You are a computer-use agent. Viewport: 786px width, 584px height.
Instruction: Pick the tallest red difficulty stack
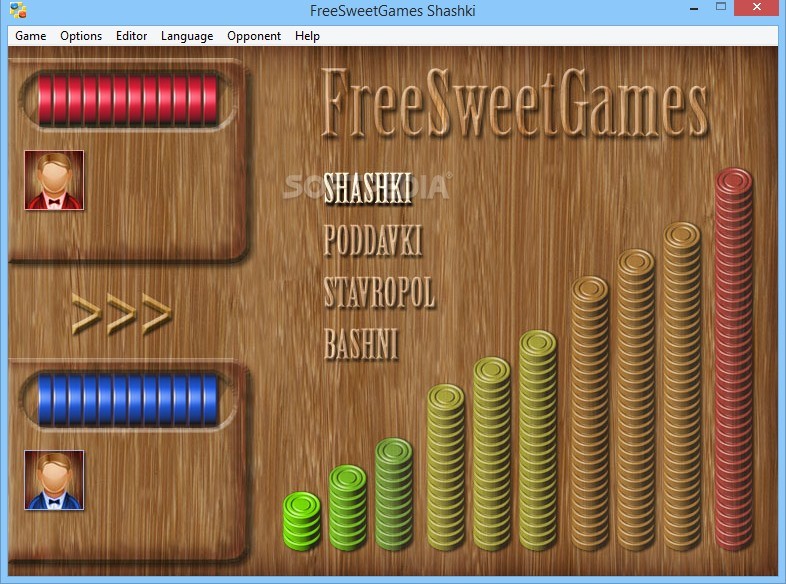tap(734, 359)
